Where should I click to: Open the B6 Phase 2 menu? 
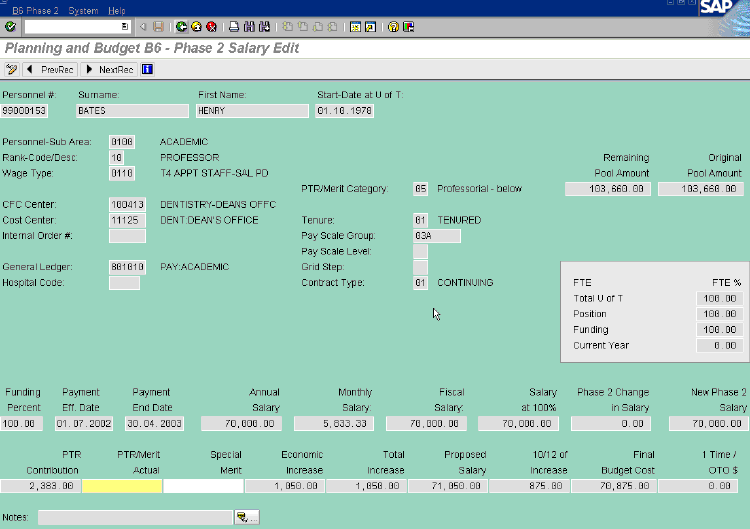[x=35, y=10]
